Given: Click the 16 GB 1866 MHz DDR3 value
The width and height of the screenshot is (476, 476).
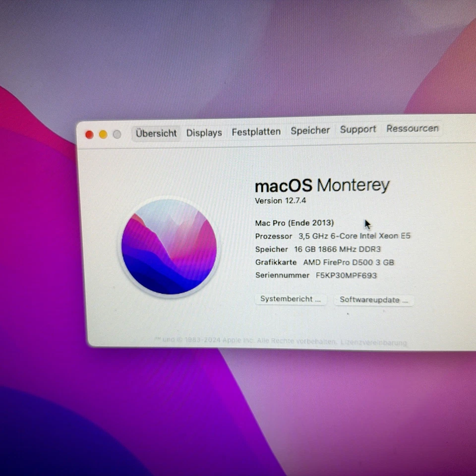Looking at the screenshot, I should [x=337, y=249].
